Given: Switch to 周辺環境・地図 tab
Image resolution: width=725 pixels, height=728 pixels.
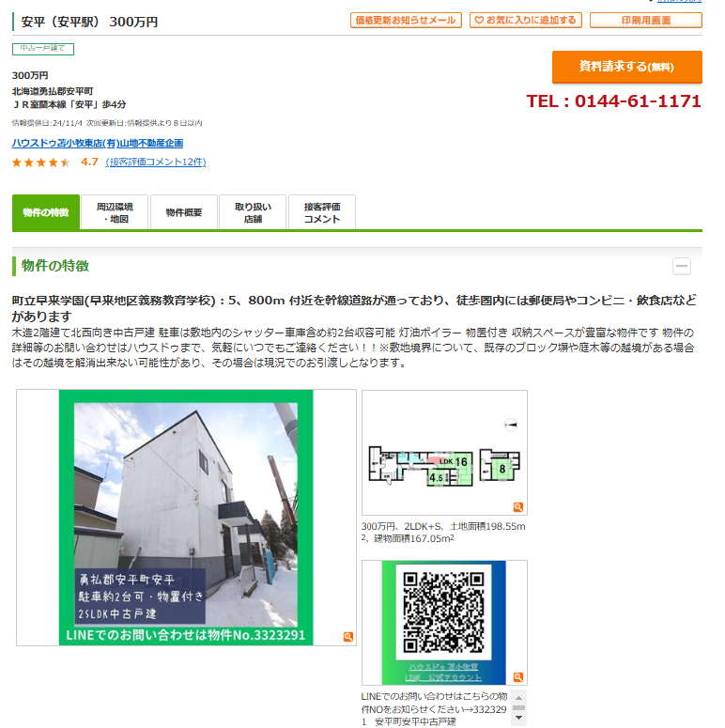Looking at the screenshot, I should click(x=115, y=212).
